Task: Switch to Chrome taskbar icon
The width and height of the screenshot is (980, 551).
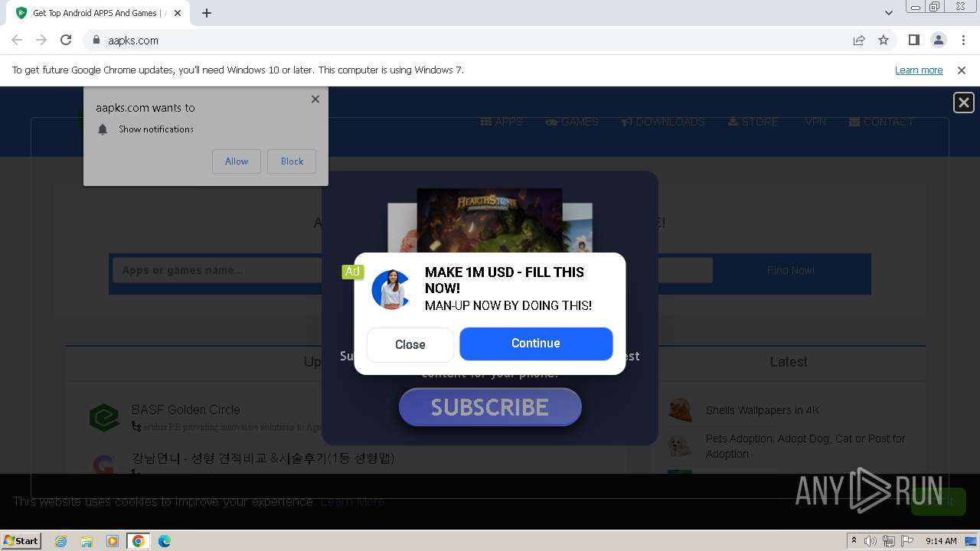Action: coord(139,541)
